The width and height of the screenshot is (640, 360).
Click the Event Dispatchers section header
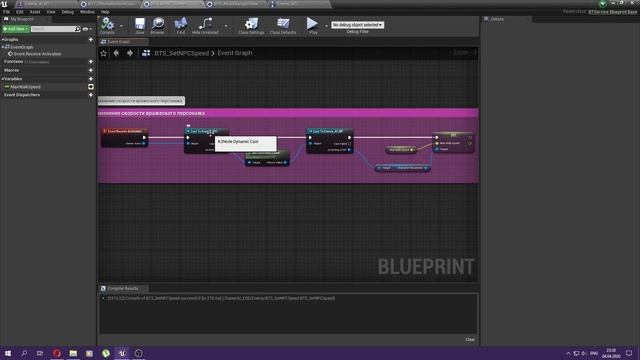coord(22,95)
